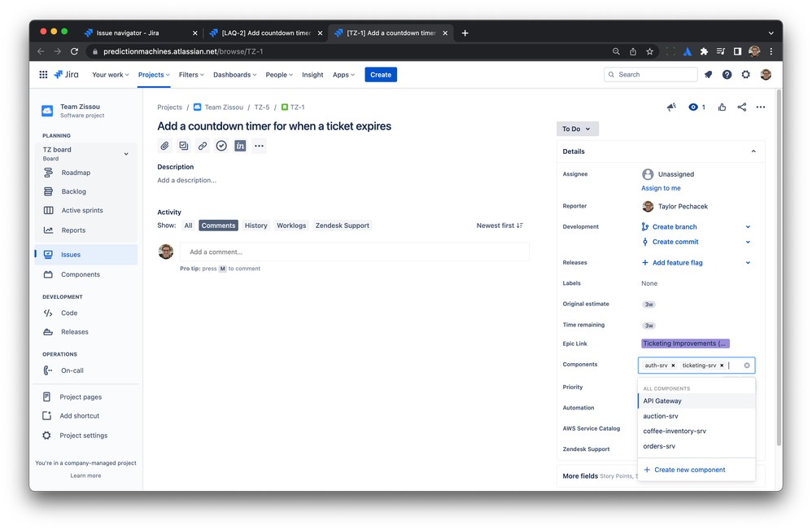Remove the ticketing-srv component tag

tap(722, 366)
